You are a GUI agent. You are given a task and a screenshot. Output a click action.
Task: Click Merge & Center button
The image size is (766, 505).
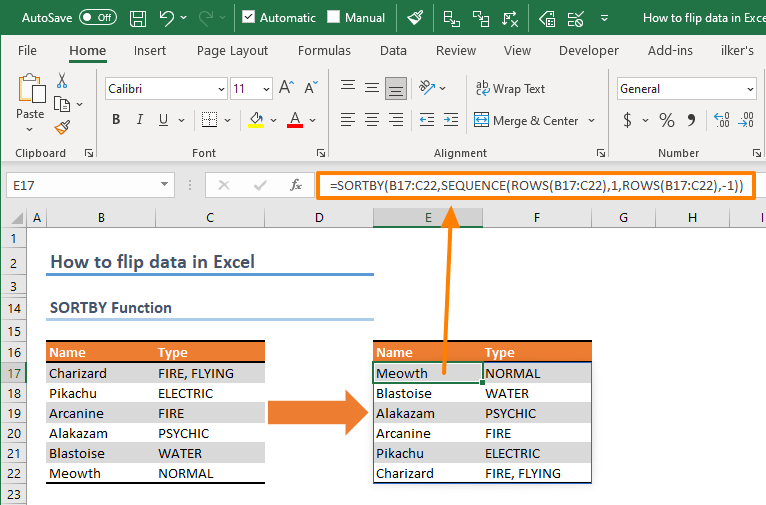pos(527,121)
